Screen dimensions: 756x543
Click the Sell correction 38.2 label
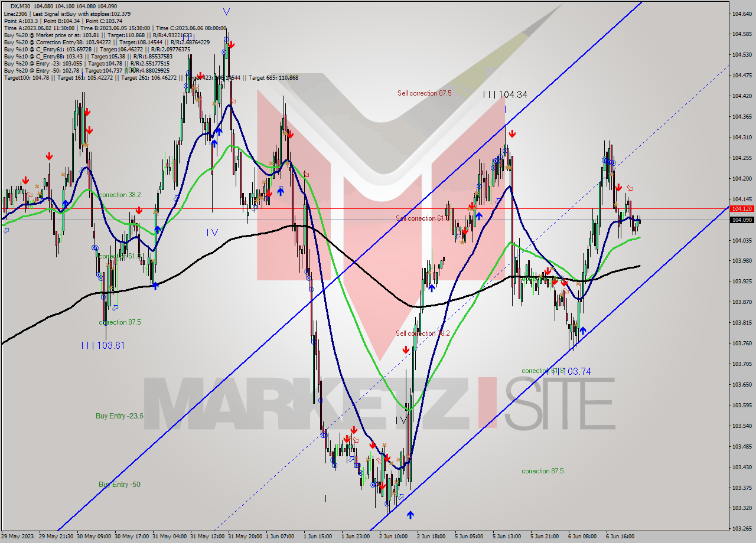tap(423, 333)
